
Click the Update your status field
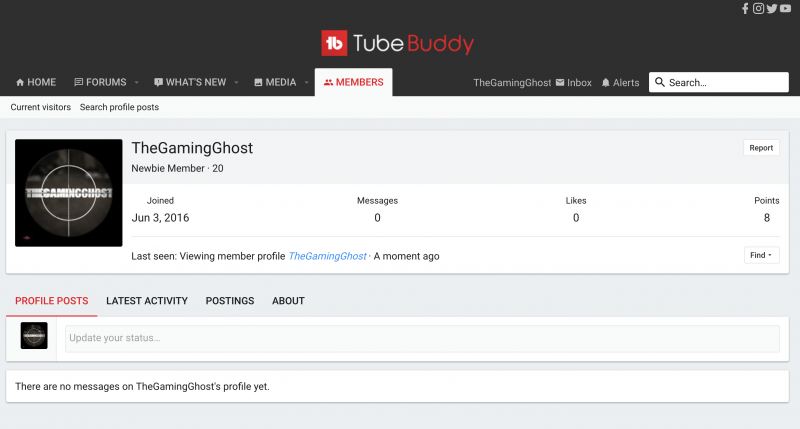pyautogui.click(x=421, y=338)
